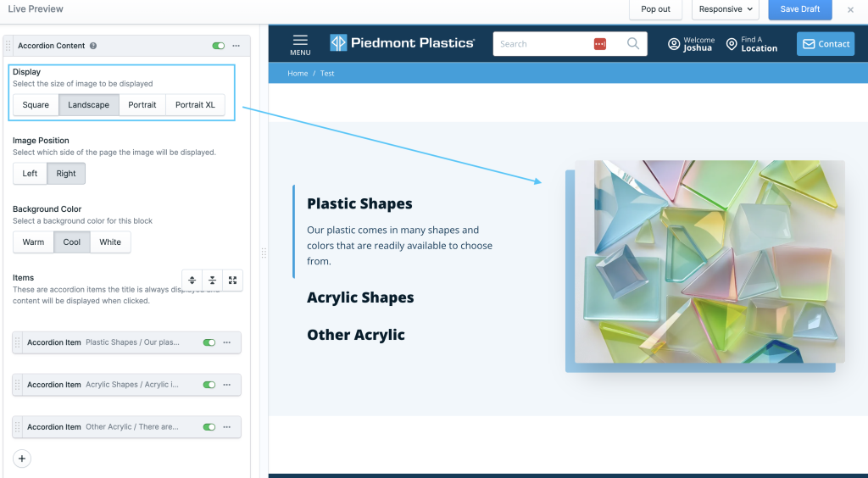Click the fullscreen expand icon in Items
The image size is (868, 478).
tap(233, 280)
